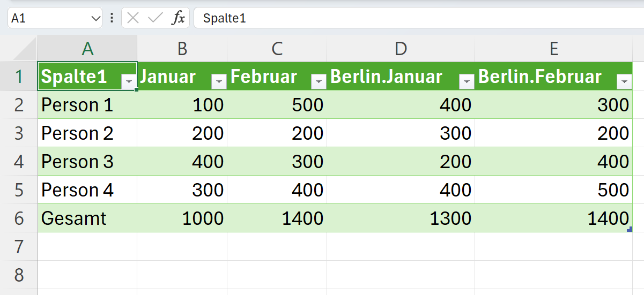The image size is (644, 295).
Task: Select row 6 header
Action: (19, 218)
